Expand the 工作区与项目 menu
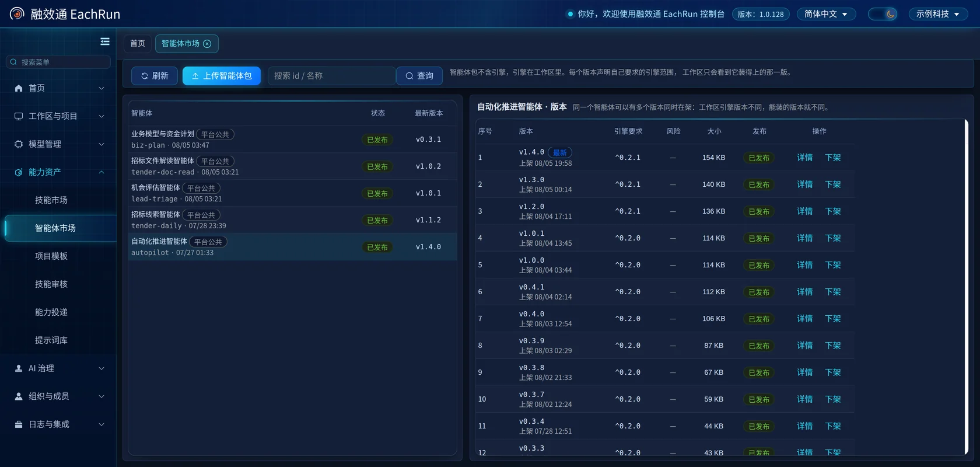 (x=101, y=116)
